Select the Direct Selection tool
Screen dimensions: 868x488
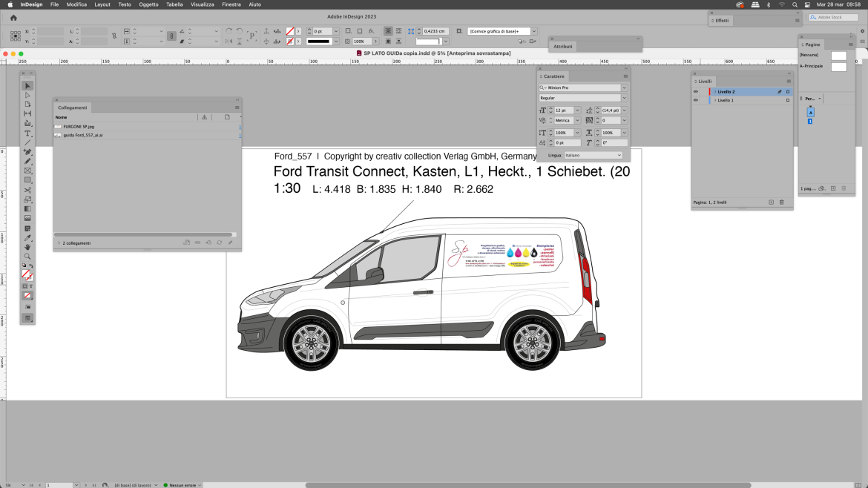pyautogui.click(x=27, y=95)
